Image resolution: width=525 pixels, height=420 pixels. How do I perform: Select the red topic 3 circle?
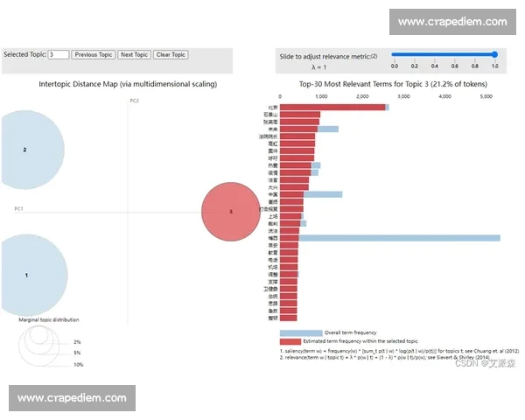pos(231,212)
